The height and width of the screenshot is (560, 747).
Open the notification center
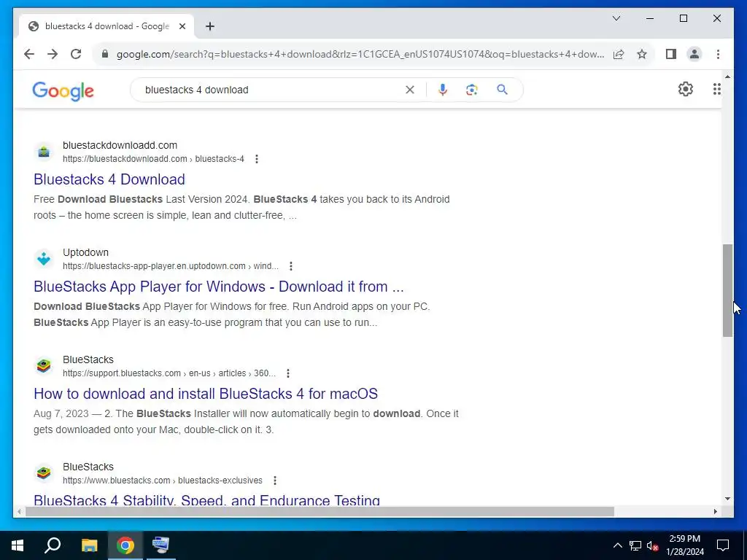click(723, 545)
